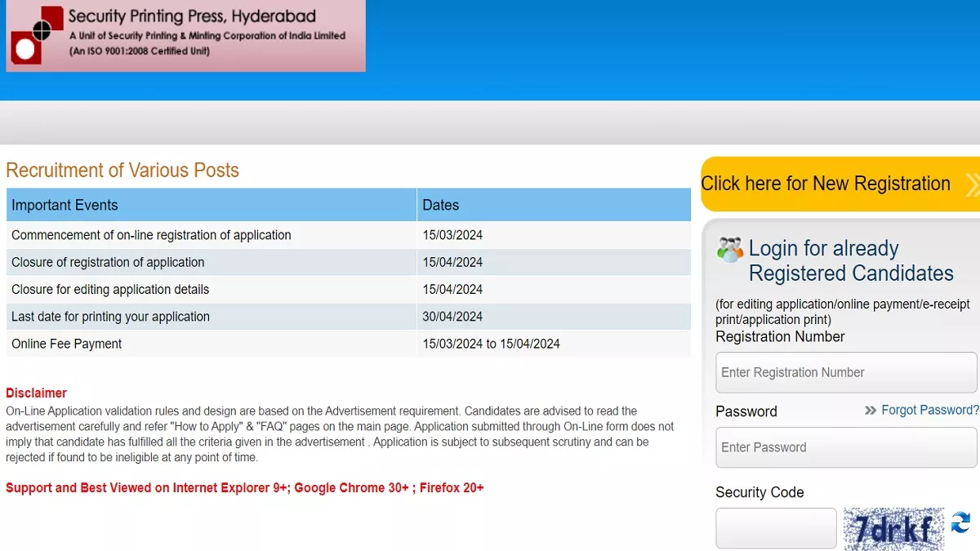Click the Closure of registration of application row
This screenshot has height=551, width=980.
[108, 262]
